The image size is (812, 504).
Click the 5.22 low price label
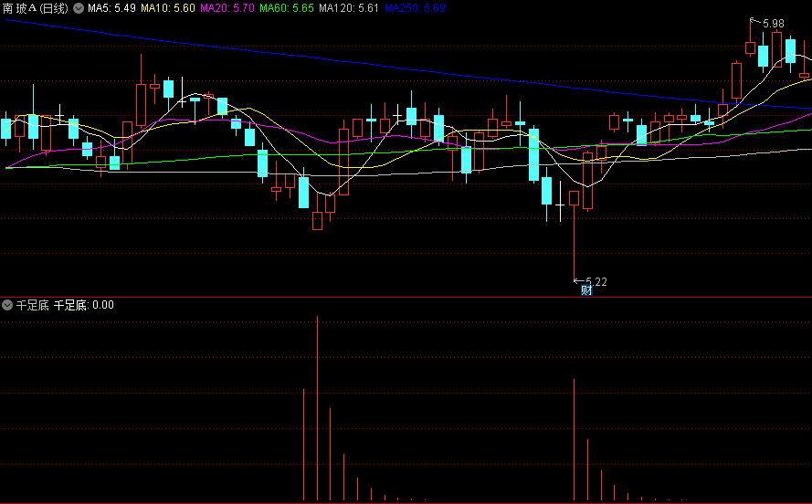[x=596, y=282]
